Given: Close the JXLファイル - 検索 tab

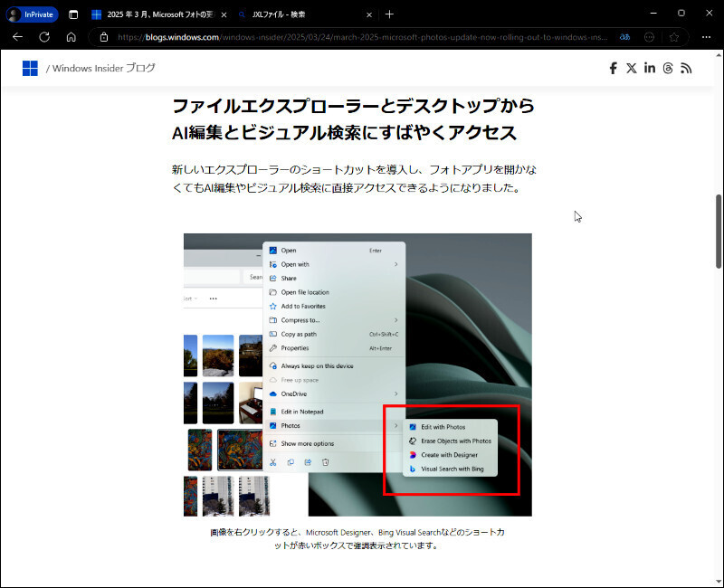Looking at the screenshot, I should pyautogui.click(x=369, y=14).
